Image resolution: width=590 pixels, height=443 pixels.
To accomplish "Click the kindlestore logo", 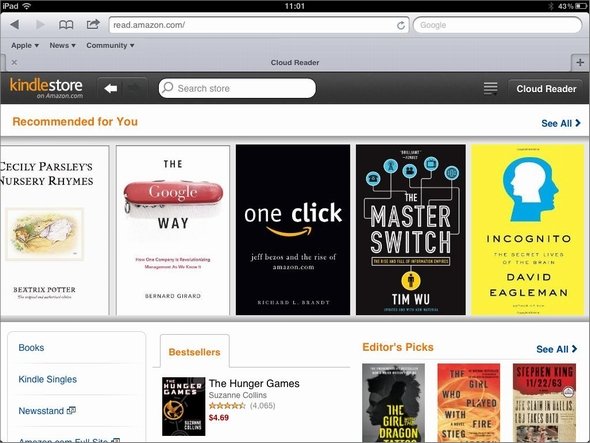I will (46, 88).
